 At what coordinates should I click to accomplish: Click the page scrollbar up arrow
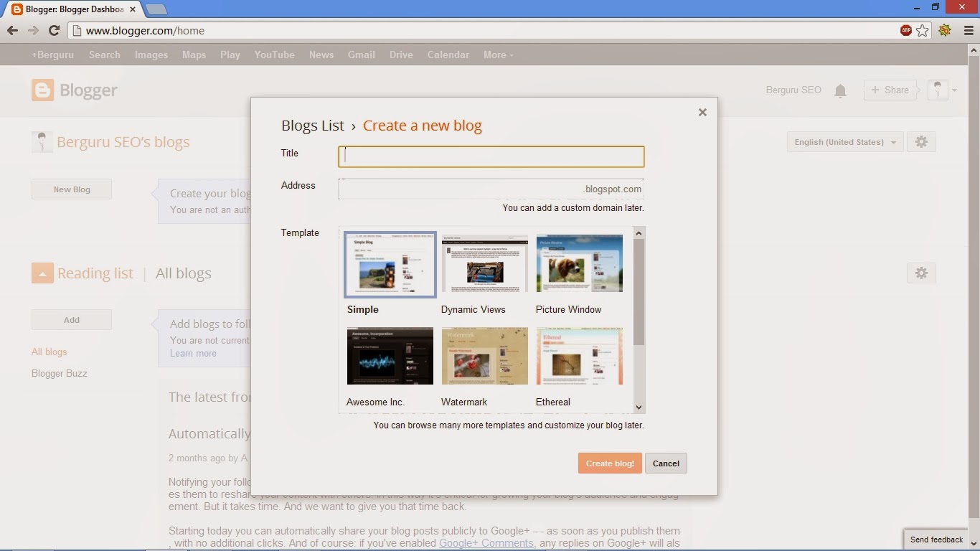pyautogui.click(x=974, y=50)
